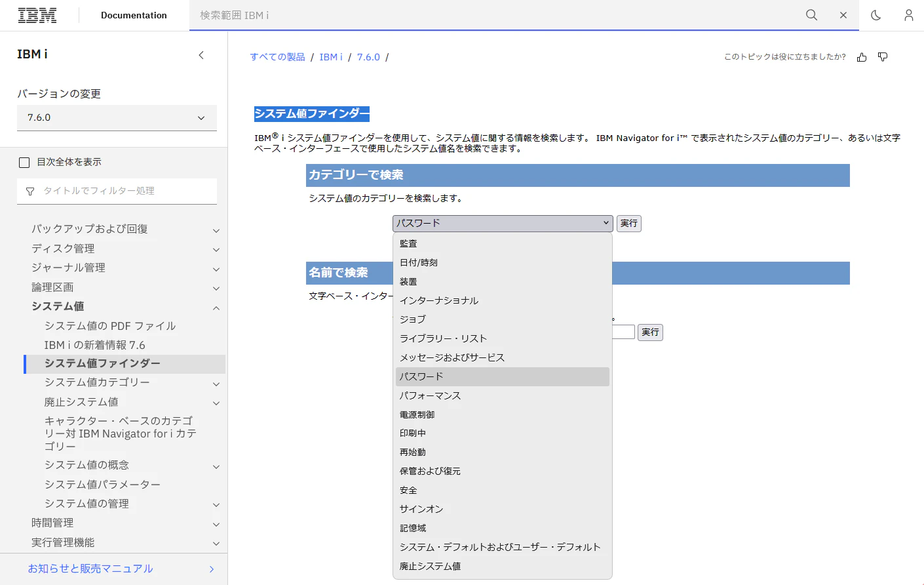Select 日付/時刻 option

click(503, 262)
